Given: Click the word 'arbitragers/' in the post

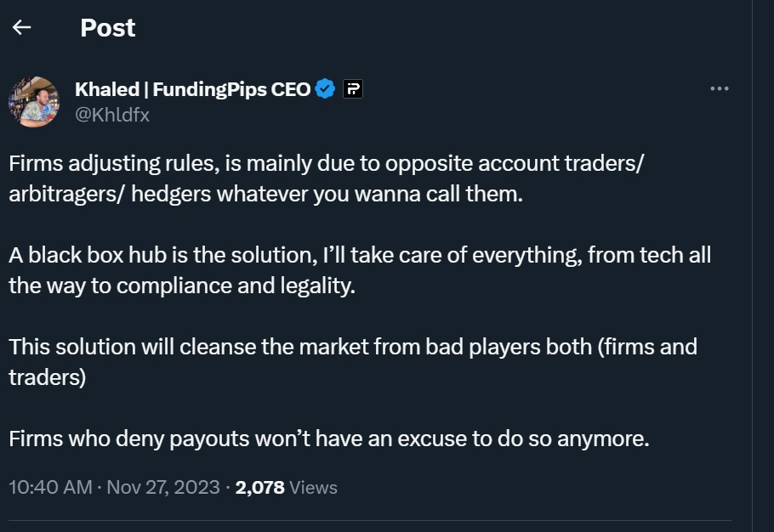Looking at the screenshot, I should (61, 193).
